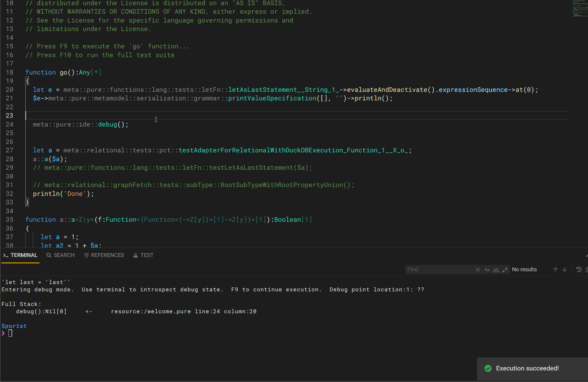588x382 pixels.
Task: Click 'expressionSequence' property on line 20
Action: pyautogui.click(x=473, y=90)
